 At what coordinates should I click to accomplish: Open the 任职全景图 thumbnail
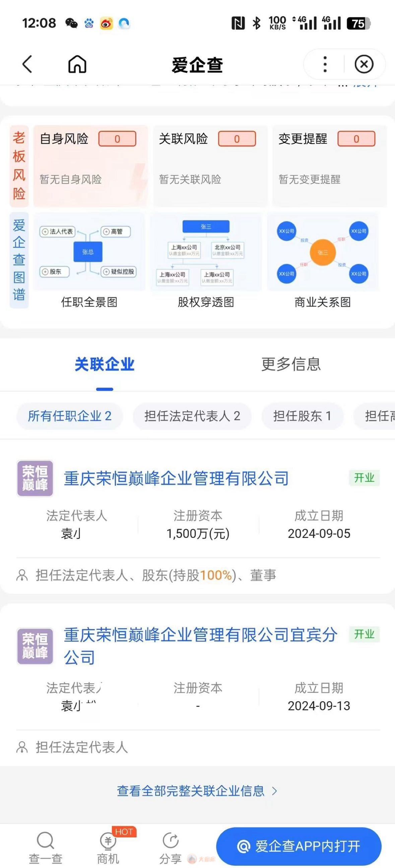(89, 252)
